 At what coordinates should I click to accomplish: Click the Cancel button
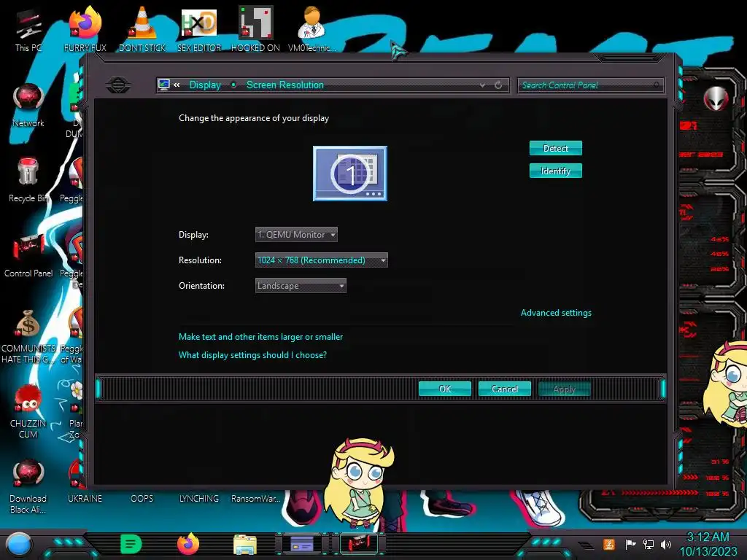click(505, 389)
